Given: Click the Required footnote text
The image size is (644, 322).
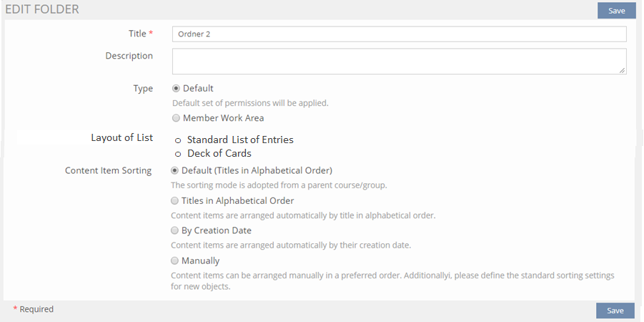Looking at the screenshot, I should pyautogui.click(x=36, y=310).
